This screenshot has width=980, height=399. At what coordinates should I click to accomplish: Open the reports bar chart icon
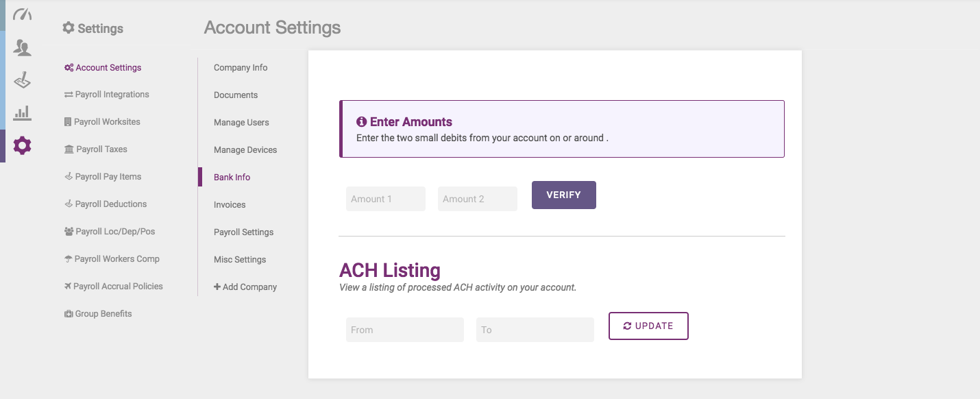23,112
